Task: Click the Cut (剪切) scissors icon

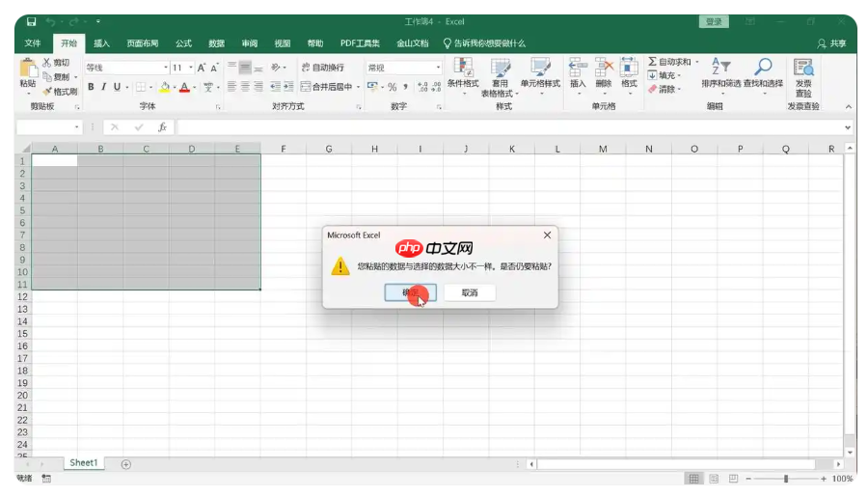Action: [x=47, y=62]
